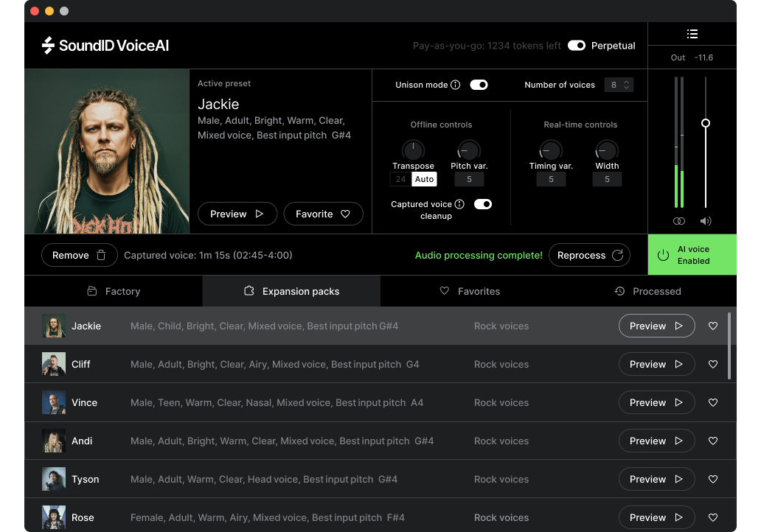Image resolution: width=761 pixels, height=532 pixels.
Task: Favorite Andi with the heart icon
Action: [713, 441]
